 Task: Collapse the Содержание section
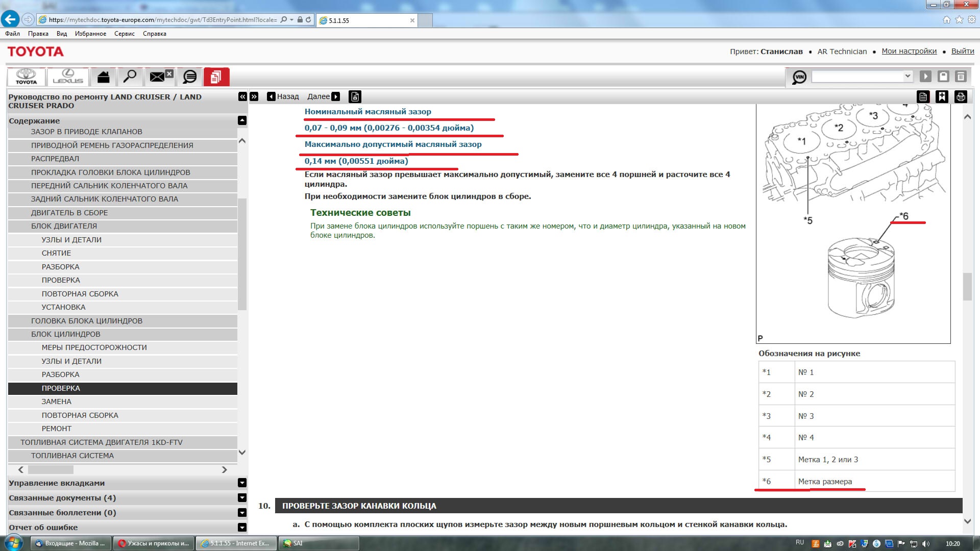pyautogui.click(x=242, y=120)
